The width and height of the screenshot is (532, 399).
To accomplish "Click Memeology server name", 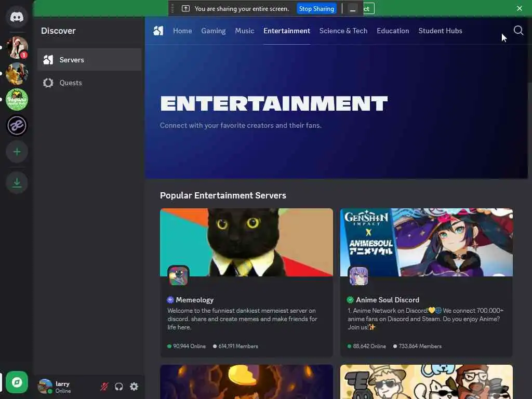I will tap(195, 300).
